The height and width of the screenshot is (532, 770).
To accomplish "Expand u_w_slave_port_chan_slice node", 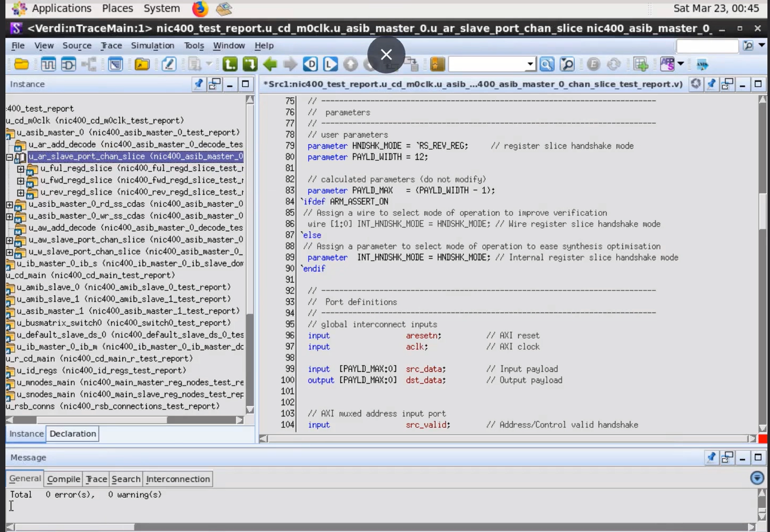I will (x=10, y=252).
